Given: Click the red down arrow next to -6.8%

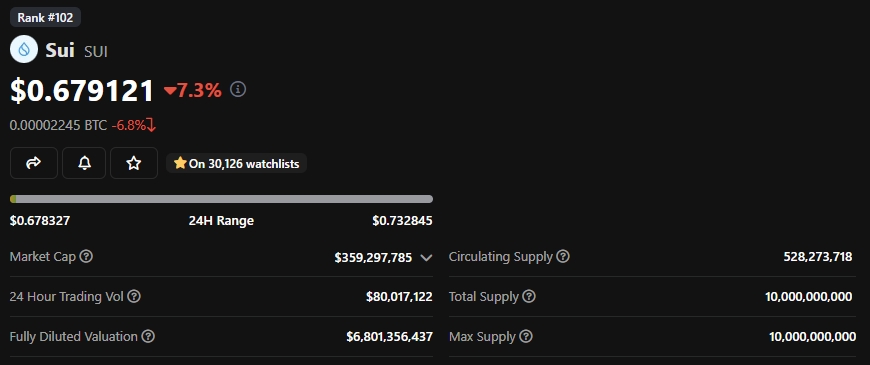Looking at the screenshot, I should [151, 125].
